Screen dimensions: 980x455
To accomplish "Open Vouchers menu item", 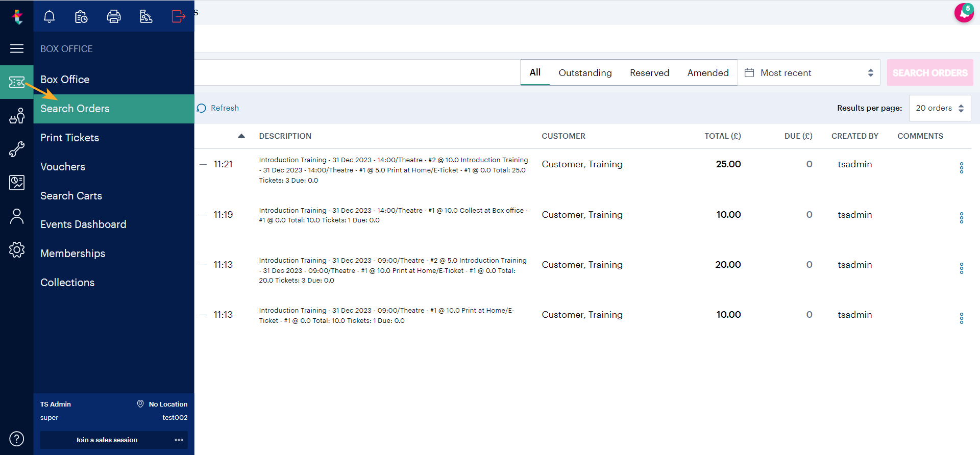I will tap(114, 167).
